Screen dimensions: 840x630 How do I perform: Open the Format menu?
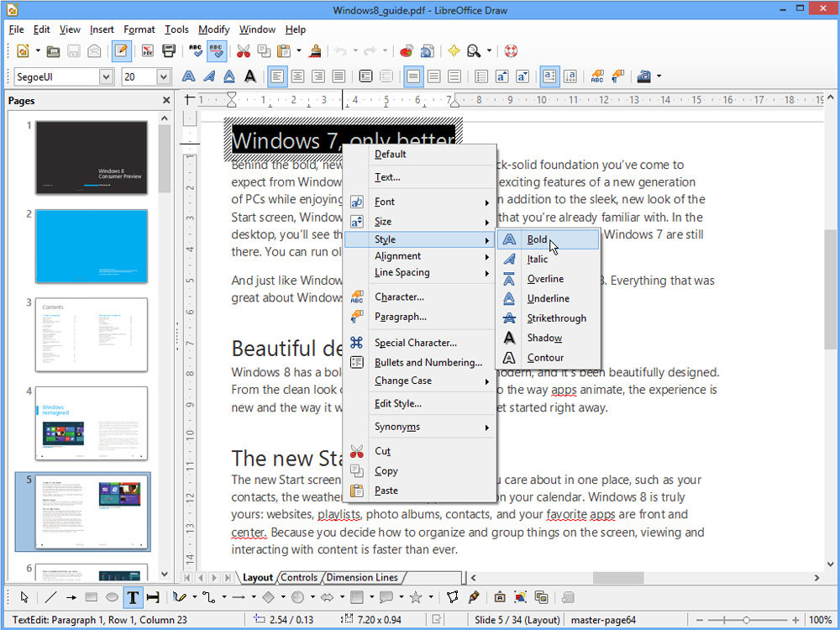coord(139,29)
